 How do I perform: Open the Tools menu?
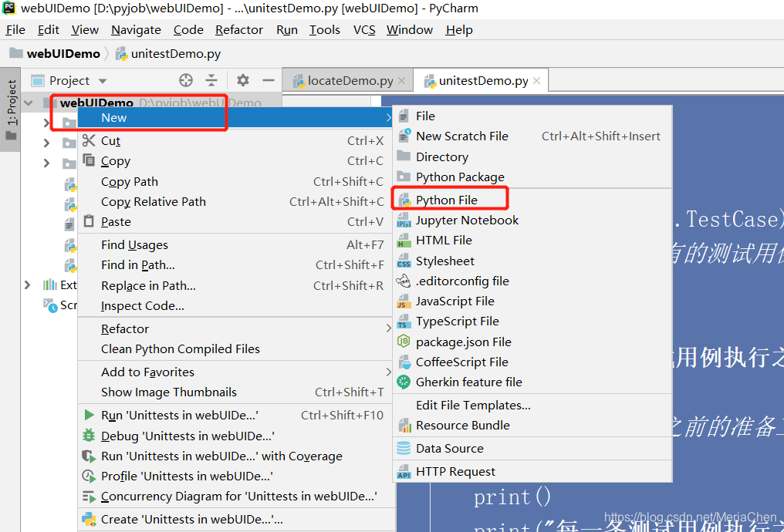pyautogui.click(x=325, y=30)
